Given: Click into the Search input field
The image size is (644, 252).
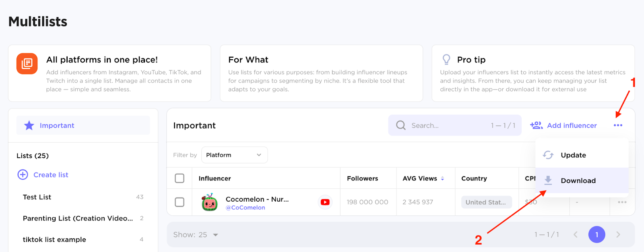Looking at the screenshot, I should point(447,125).
